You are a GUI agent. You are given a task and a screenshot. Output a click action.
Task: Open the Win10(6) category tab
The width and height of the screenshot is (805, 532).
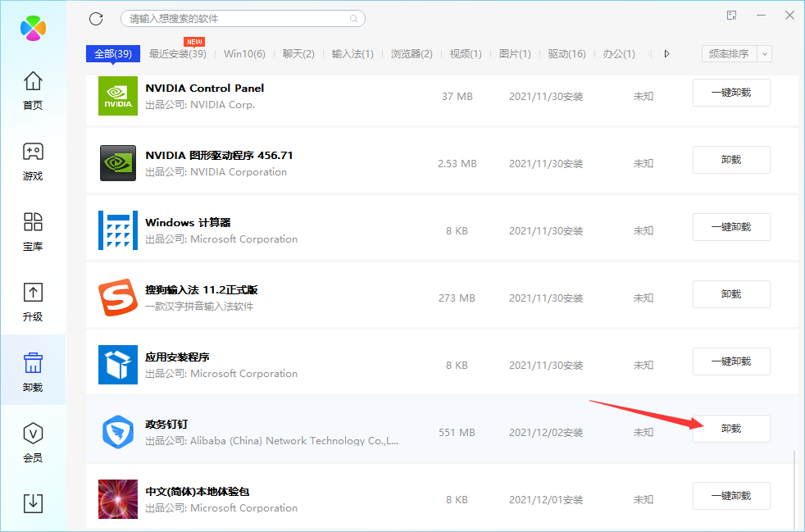pyautogui.click(x=244, y=54)
